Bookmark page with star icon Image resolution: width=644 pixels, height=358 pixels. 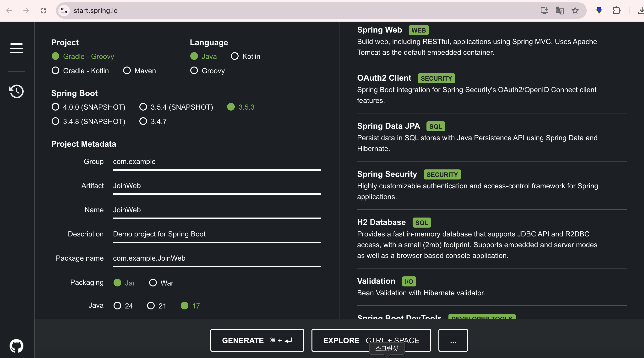coord(575,11)
